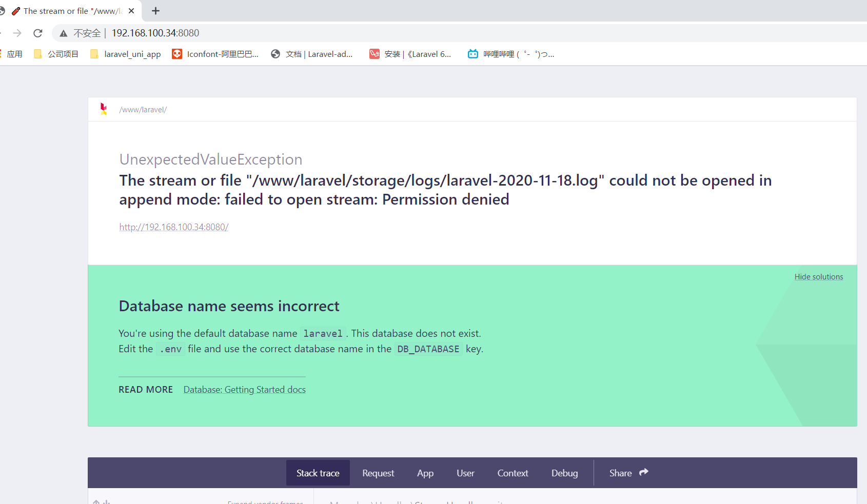Screen dimensions: 867x504
Task: Switch to the Debug tab
Action: (564, 473)
